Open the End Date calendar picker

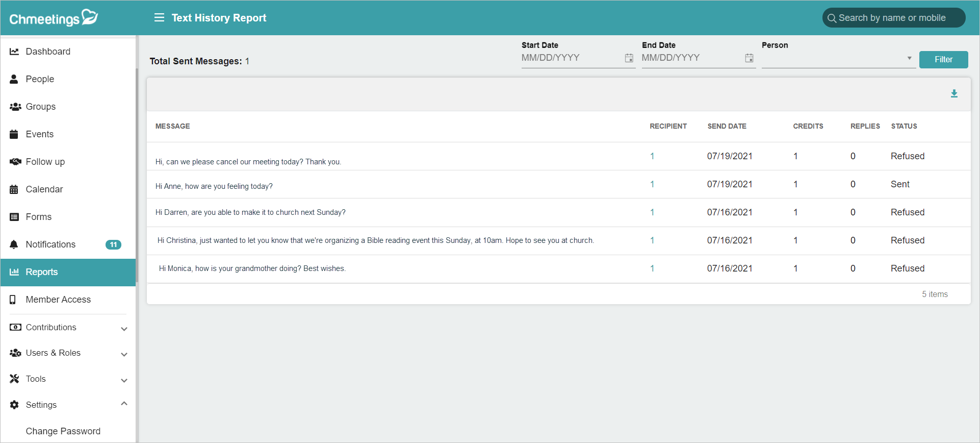click(x=749, y=58)
